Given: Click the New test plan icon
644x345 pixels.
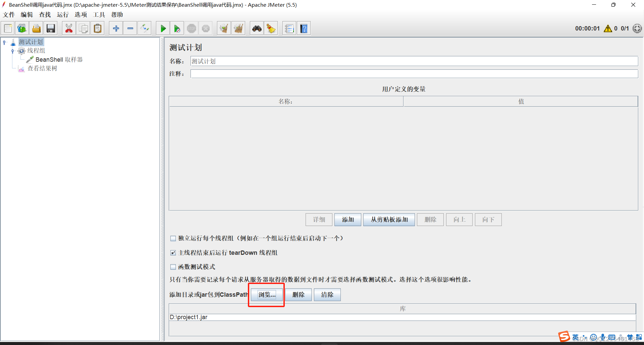Looking at the screenshot, I should [x=8, y=28].
